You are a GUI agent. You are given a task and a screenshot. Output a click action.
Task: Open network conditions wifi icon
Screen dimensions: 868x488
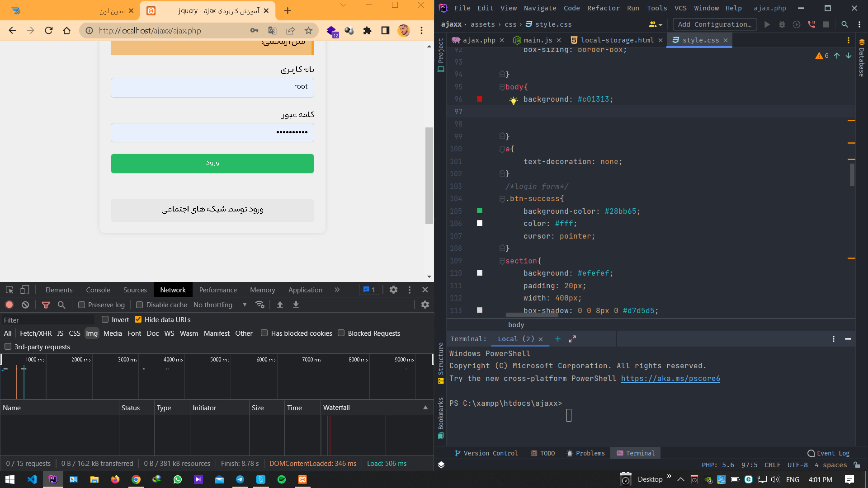(x=260, y=305)
